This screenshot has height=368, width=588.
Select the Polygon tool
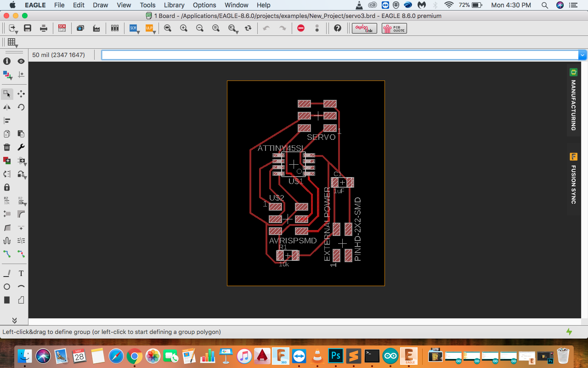(x=21, y=300)
